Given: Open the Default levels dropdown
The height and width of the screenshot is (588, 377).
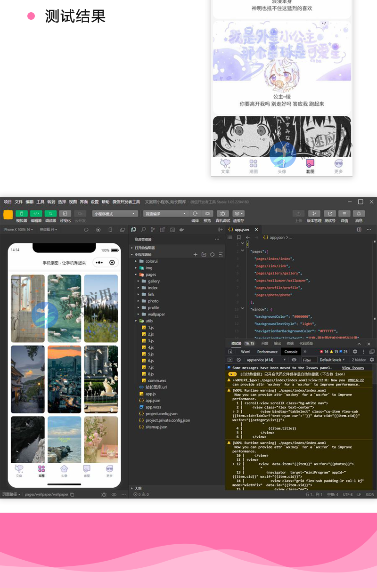Looking at the screenshot, I should point(333,360).
